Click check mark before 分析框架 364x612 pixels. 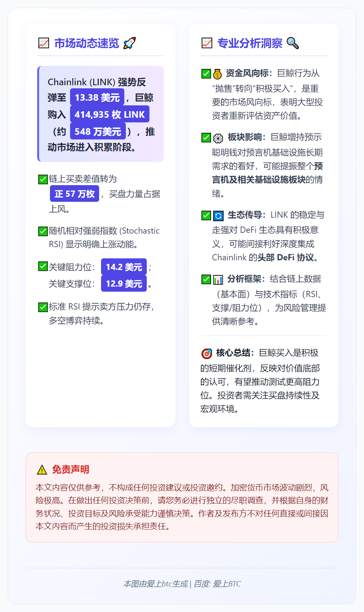(x=206, y=279)
